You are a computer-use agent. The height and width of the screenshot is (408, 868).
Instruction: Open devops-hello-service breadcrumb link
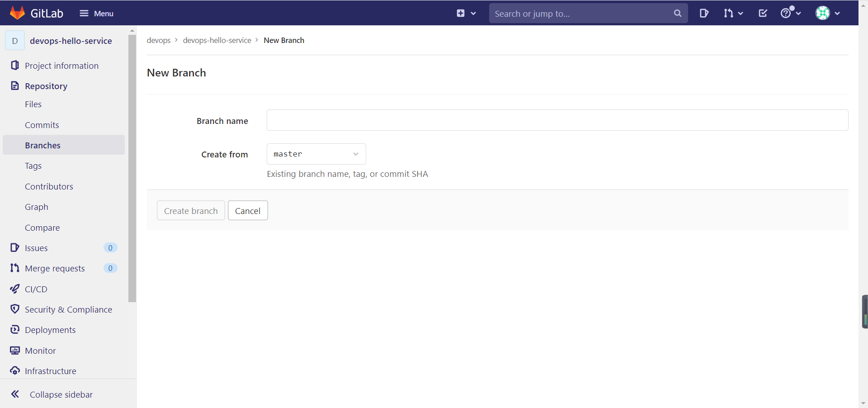(217, 40)
